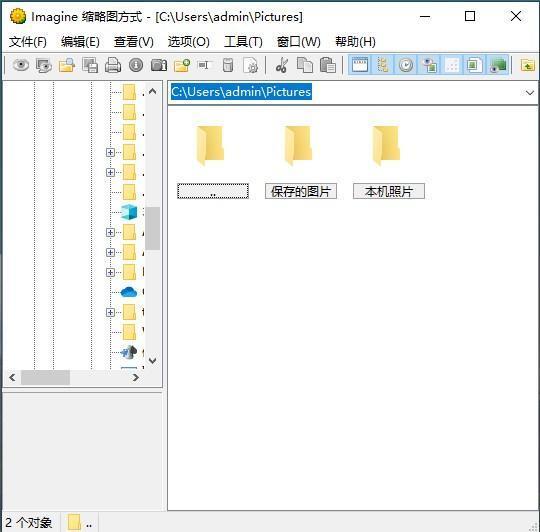This screenshot has width=540, height=532.
Task: Click the tree scroll down arrow
Action: point(153,361)
